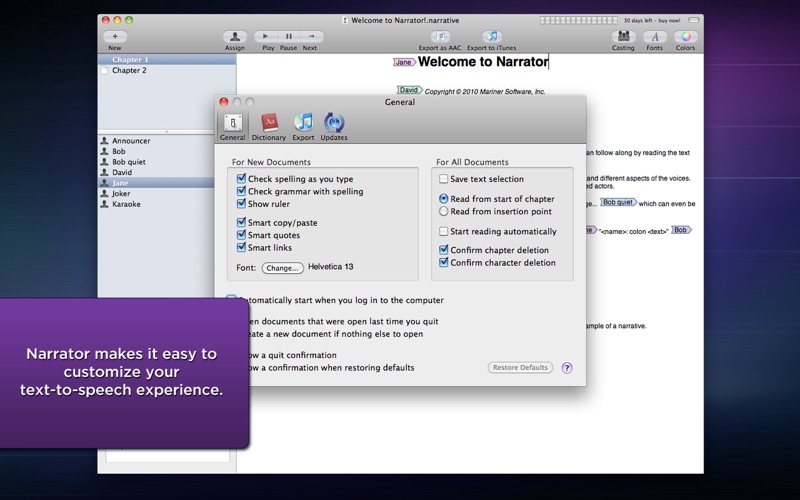Switch to the Export preferences tab
Image resolution: width=800 pixels, height=500 pixels.
(x=303, y=127)
